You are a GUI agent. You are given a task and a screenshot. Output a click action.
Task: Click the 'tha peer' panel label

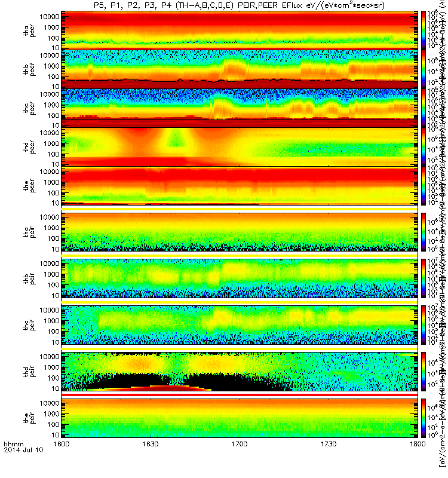29,31
